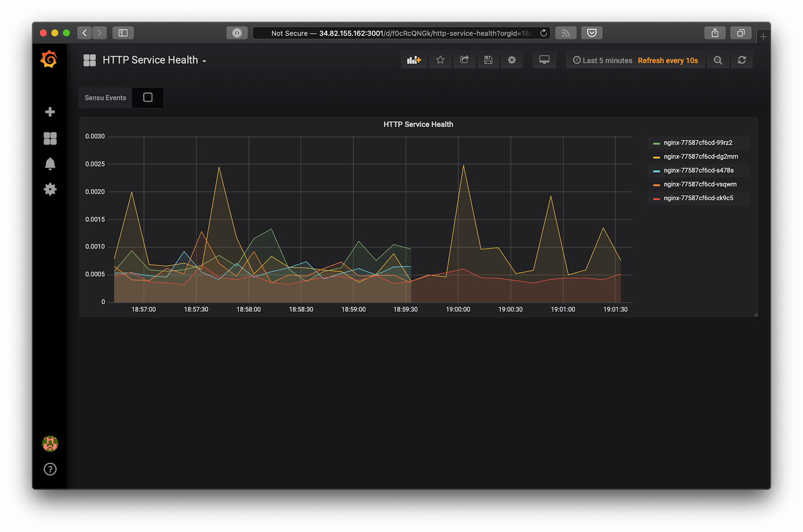Refresh dashboard with circular arrows icon

742,60
